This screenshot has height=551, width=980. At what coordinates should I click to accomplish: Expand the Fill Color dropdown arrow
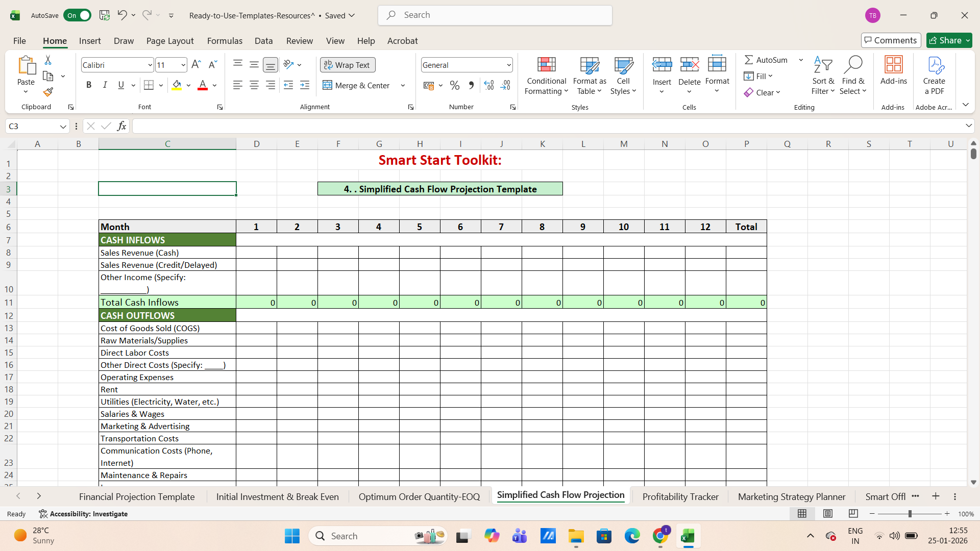[x=188, y=85]
